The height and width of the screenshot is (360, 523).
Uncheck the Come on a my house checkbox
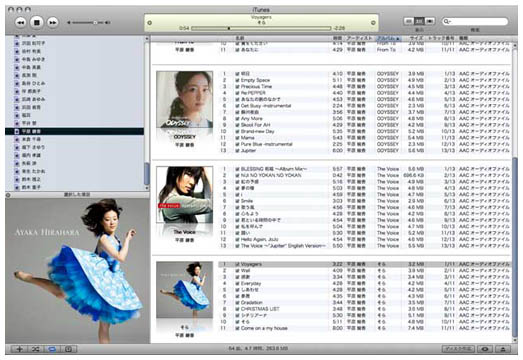click(x=237, y=328)
